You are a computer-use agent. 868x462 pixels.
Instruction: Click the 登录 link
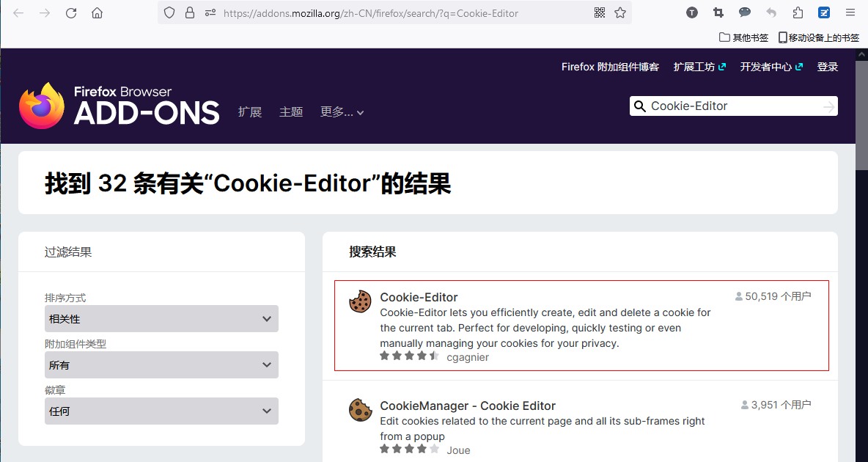[828, 67]
